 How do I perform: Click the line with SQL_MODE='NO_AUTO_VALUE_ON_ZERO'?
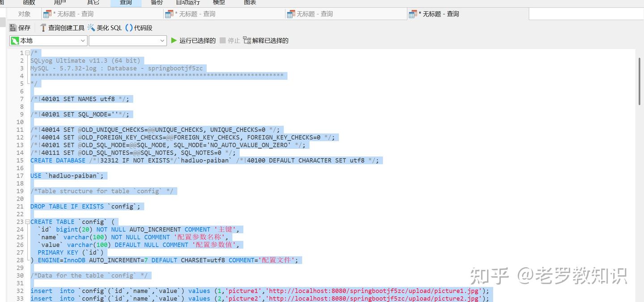tap(168, 145)
